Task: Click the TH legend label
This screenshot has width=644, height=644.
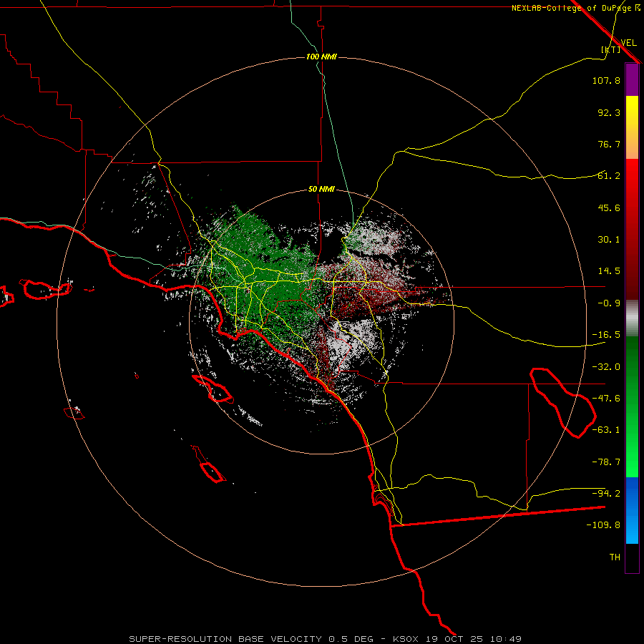Action: [615, 557]
